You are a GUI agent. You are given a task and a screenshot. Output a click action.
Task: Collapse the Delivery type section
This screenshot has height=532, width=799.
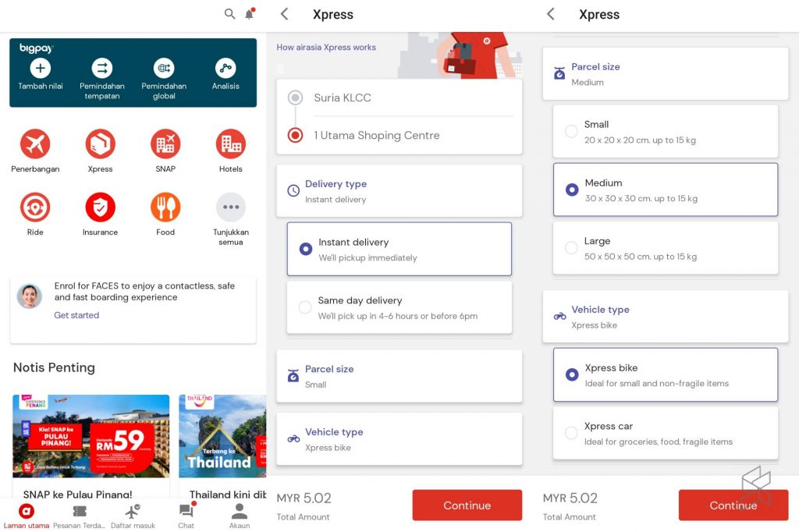(x=399, y=190)
